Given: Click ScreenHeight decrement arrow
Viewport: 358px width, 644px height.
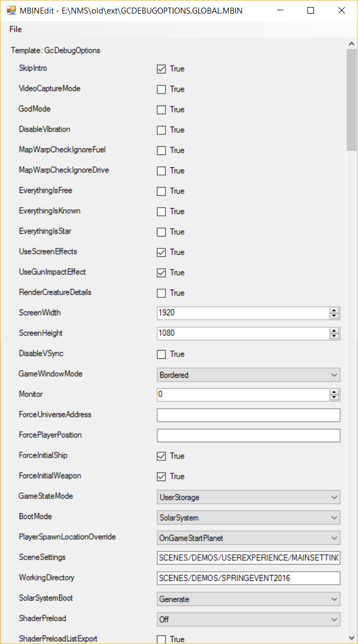Looking at the screenshot, I should coord(335,336).
